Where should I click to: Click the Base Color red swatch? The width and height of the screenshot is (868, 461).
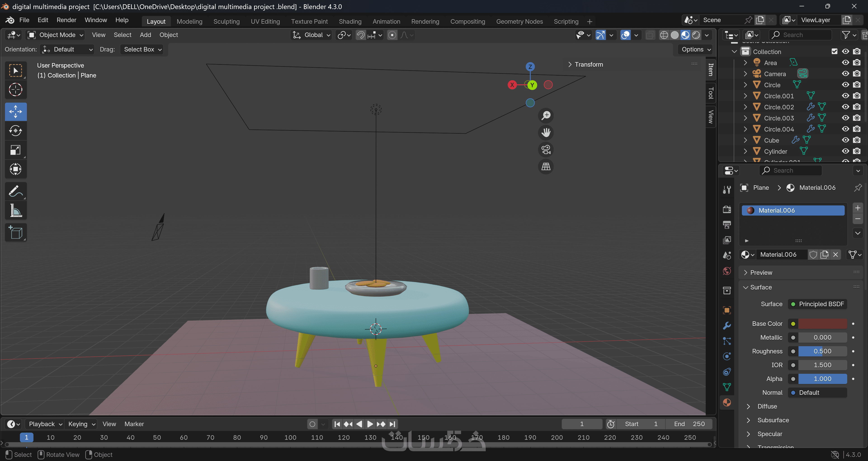pos(822,324)
